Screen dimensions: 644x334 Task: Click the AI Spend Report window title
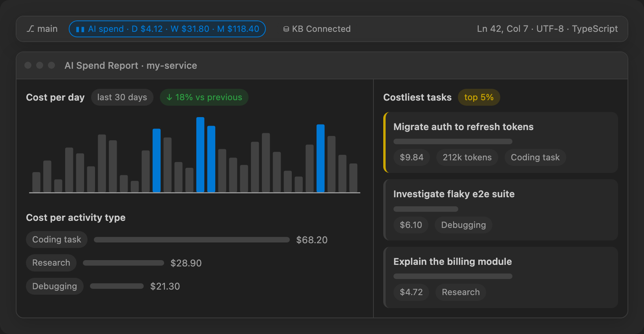[131, 66]
